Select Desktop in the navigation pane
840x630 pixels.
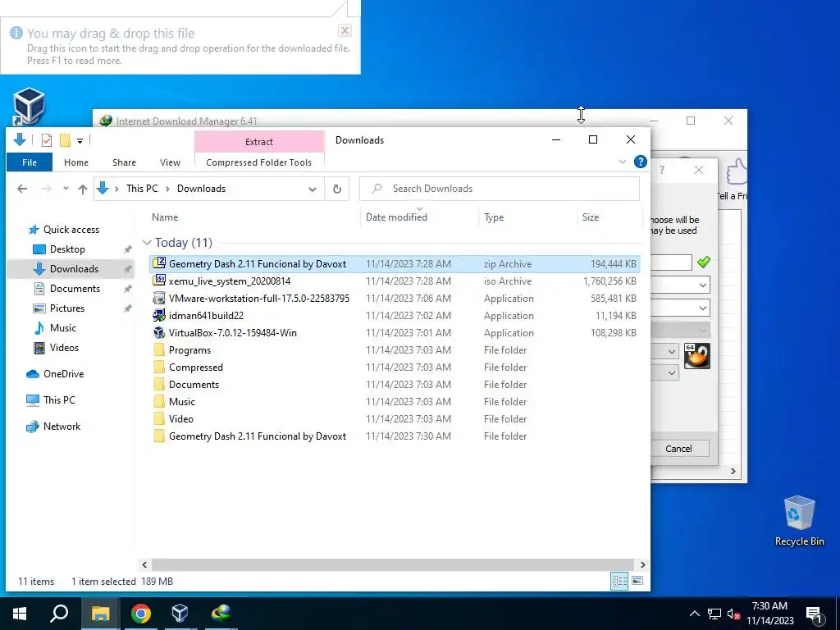tap(67, 249)
